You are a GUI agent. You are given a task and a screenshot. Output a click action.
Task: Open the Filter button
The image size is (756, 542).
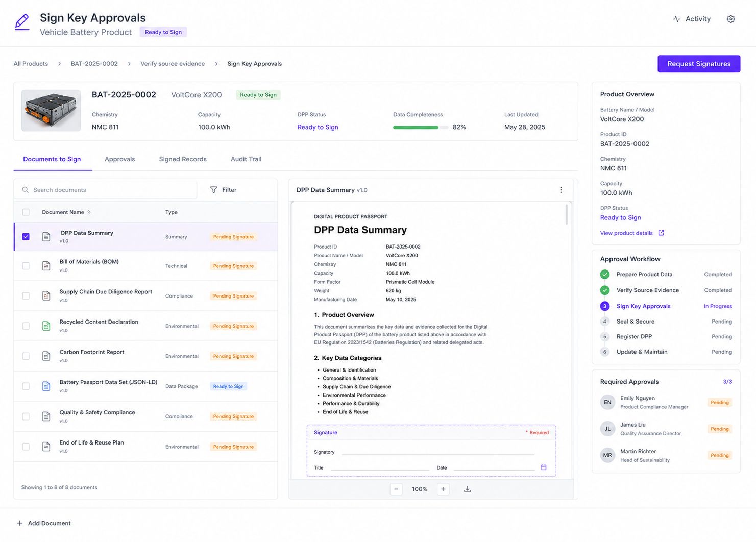[x=224, y=190]
